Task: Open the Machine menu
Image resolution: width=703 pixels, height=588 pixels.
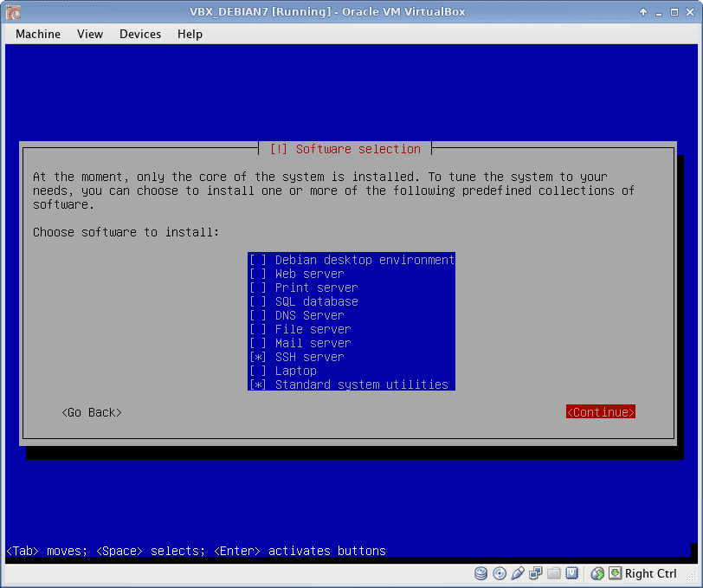Action: (38, 34)
